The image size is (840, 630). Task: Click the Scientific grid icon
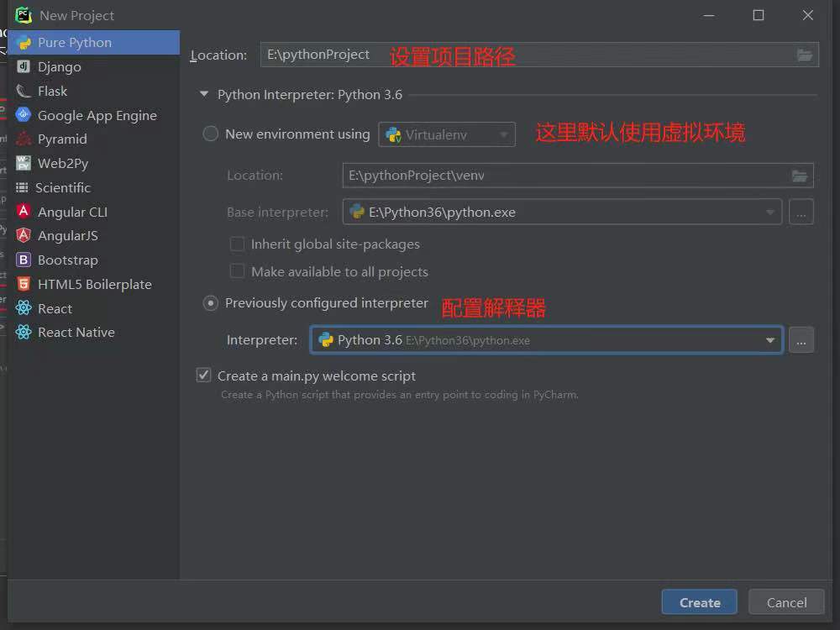(22, 187)
